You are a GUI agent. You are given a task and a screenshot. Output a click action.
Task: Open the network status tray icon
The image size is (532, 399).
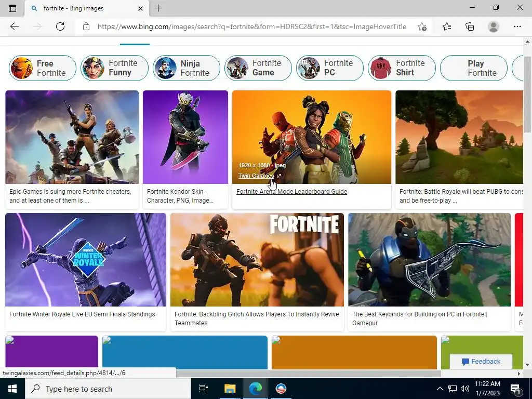coord(453,389)
